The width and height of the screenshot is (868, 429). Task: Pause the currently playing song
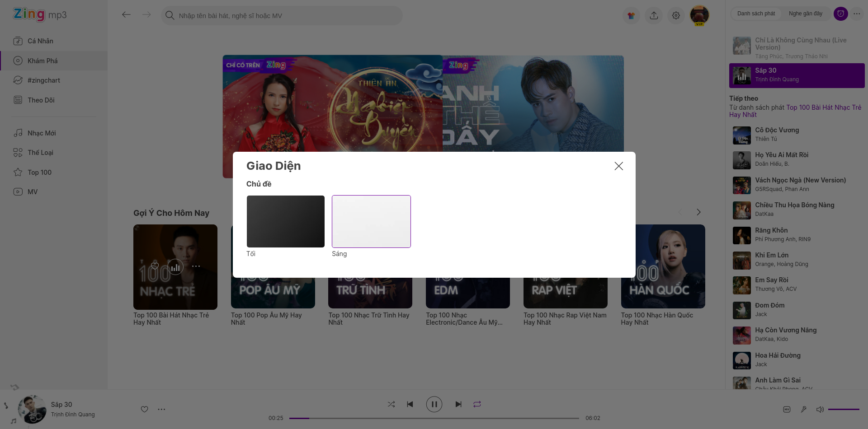click(434, 404)
